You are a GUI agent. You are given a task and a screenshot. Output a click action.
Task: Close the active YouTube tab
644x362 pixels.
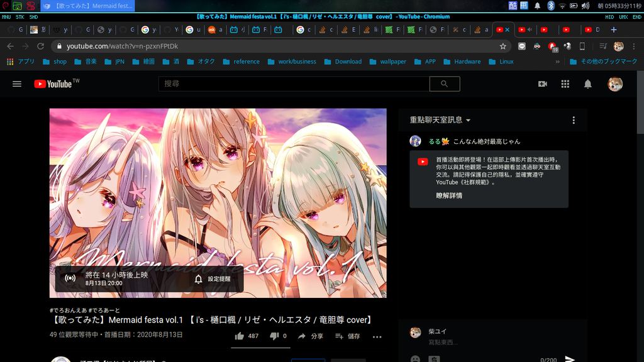tap(508, 30)
